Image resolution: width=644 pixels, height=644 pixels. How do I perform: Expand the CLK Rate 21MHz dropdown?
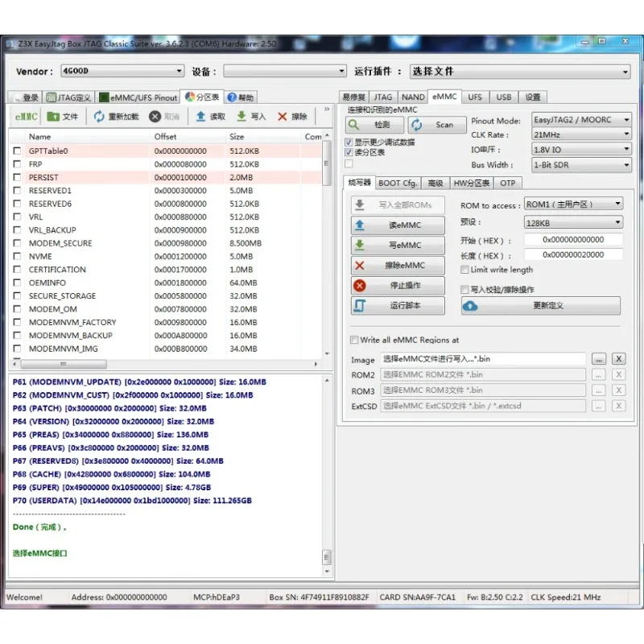[x=581, y=134]
